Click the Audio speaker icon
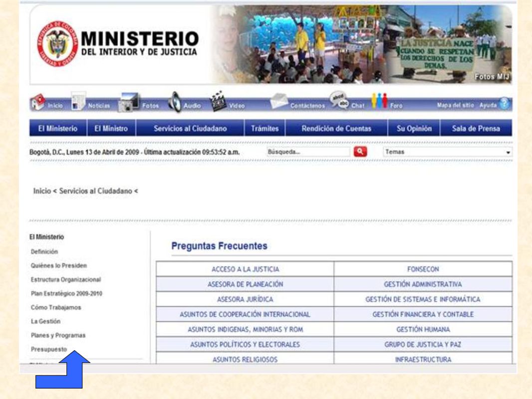This screenshot has width=532, height=399. [x=175, y=102]
